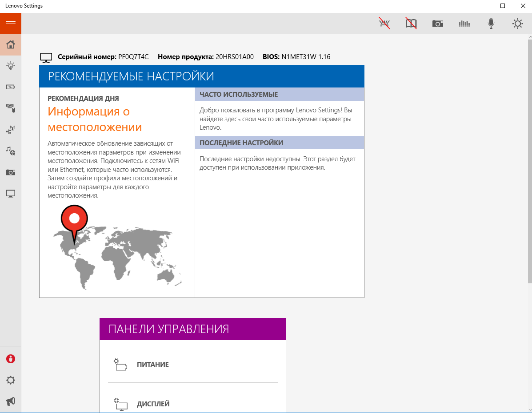Click the red info sidebar icon
This screenshot has height=413, width=532.
[11, 359]
